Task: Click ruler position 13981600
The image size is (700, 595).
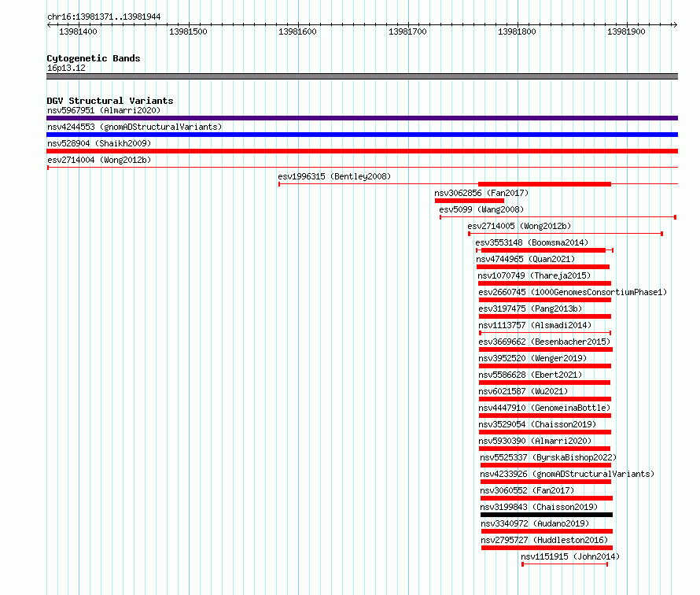Action: click(x=297, y=31)
